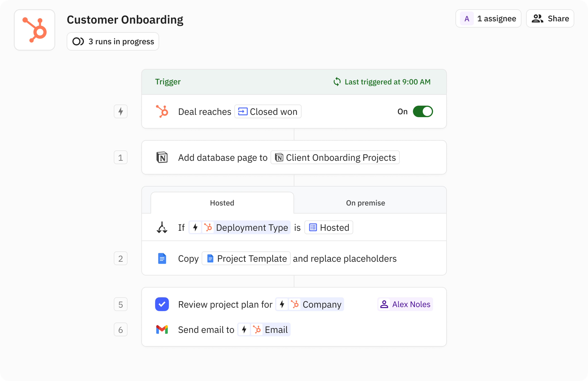
Task: Open the 1 assignee button
Action: pos(488,19)
